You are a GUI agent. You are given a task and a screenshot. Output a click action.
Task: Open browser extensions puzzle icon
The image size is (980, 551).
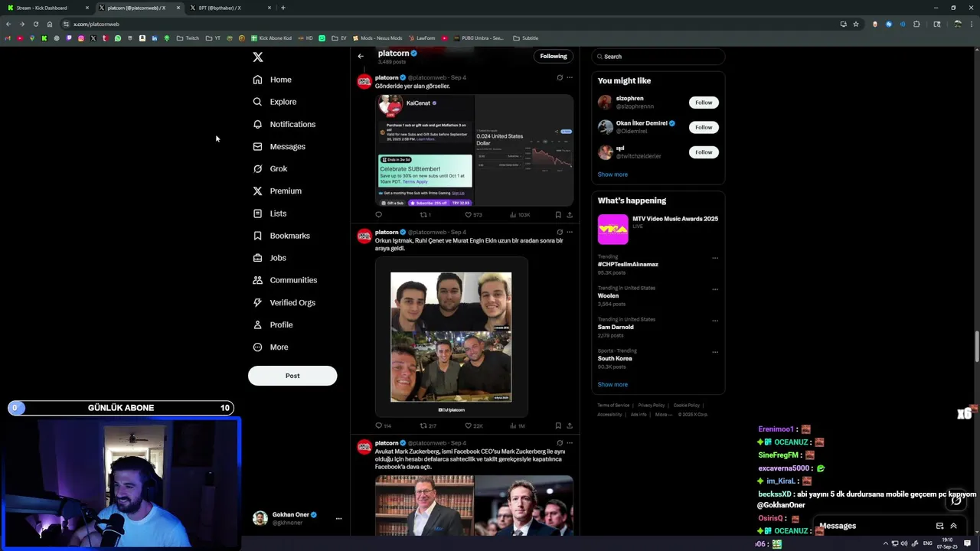916,24
